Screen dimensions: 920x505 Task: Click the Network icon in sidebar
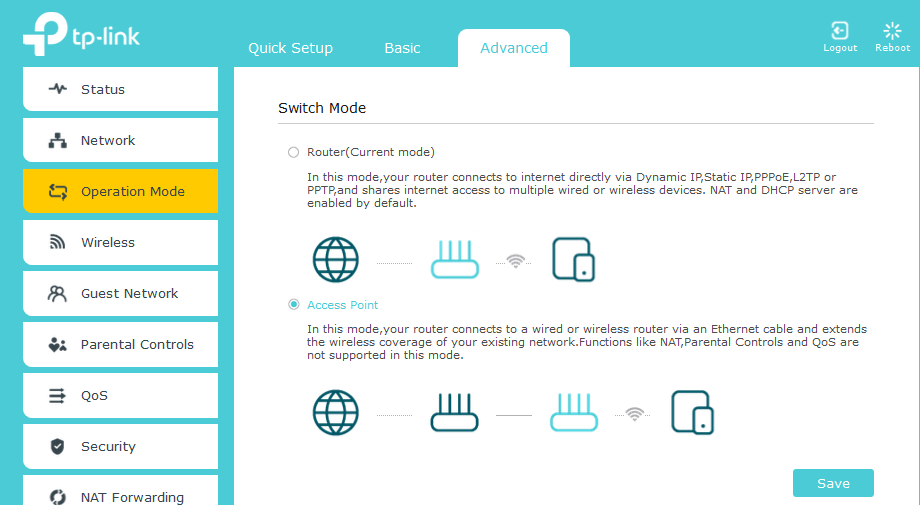(58, 141)
